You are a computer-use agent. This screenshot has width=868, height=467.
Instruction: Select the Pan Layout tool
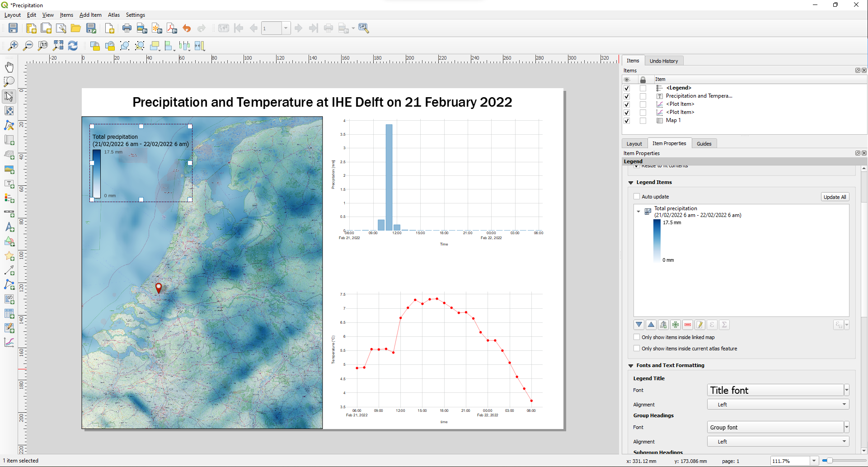pos(9,67)
